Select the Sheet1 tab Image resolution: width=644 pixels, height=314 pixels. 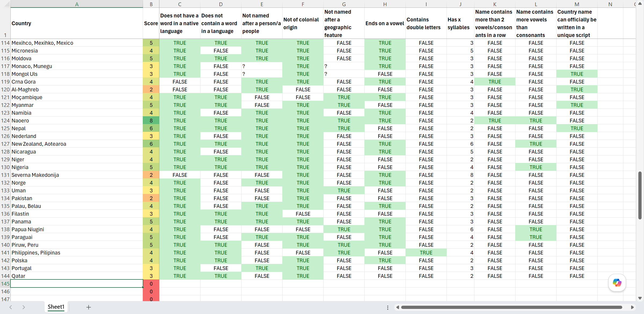56,307
